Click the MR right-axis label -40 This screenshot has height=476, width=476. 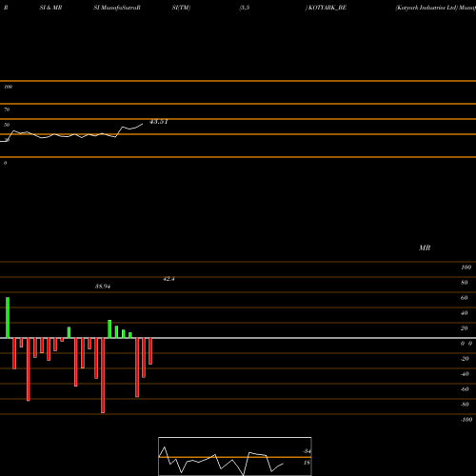465,374
